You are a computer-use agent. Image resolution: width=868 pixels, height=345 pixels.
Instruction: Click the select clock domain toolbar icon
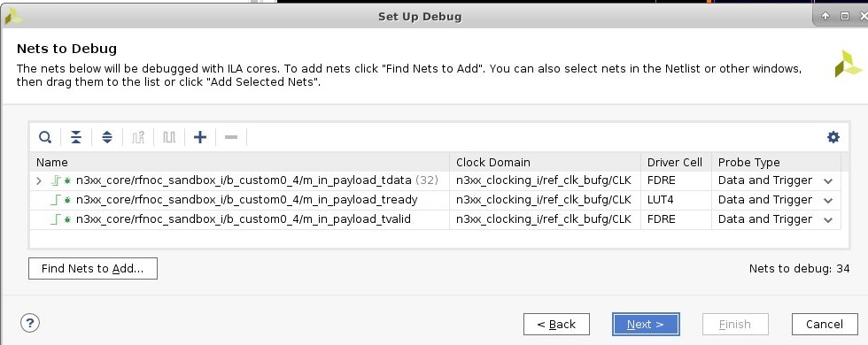click(138, 137)
